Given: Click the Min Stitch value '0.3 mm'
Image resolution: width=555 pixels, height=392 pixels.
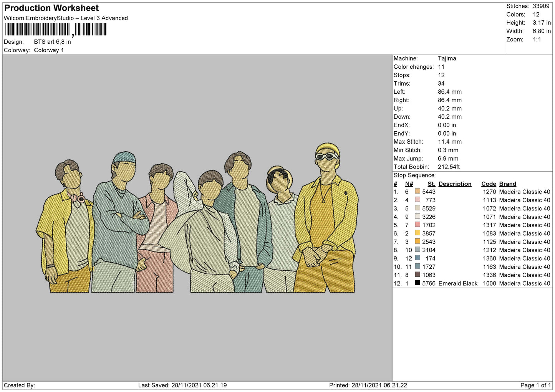Looking at the screenshot, I should pyautogui.click(x=448, y=150).
